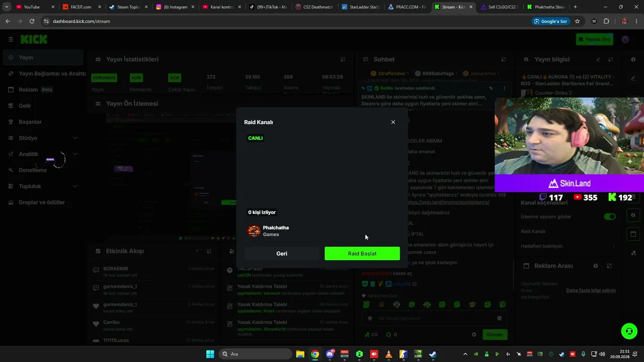This screenshot has height=362, width=644.
Task: Open Phalchatha channel avatar in dialog
Action: click(x=254, y=231)
